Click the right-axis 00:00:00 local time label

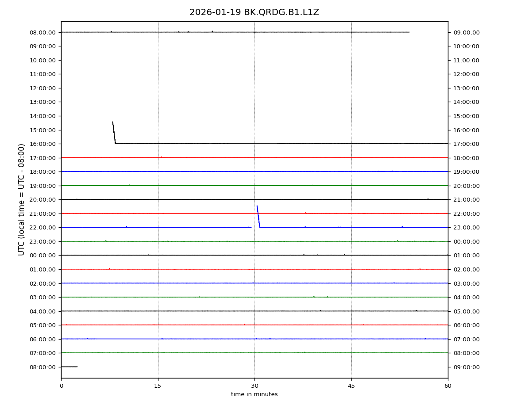[x=467, y=241]
